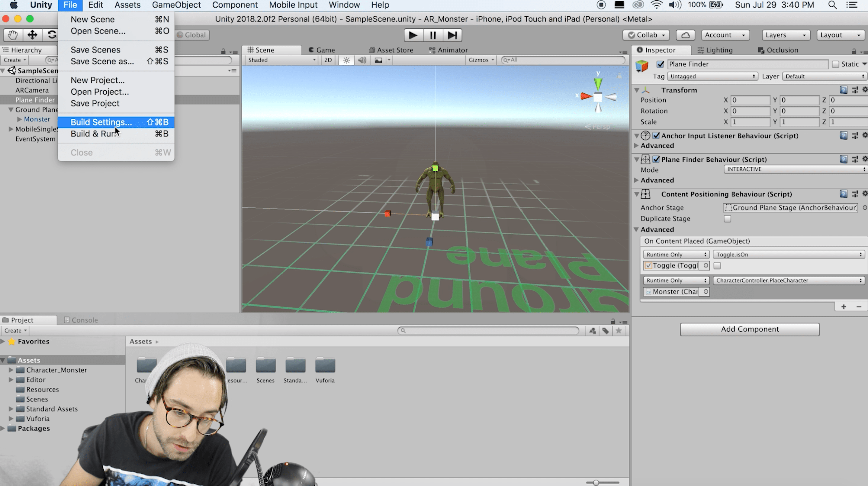The image size is (868, 486).
Task: Choose Build Settings from File menu
Action: pyautogui.click(x=101, y=122)
